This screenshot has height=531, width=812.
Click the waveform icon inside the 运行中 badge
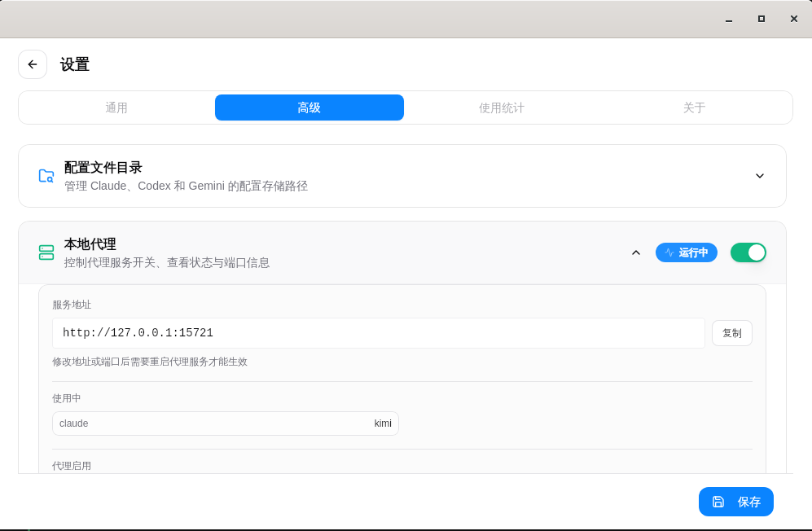[668, 252]
